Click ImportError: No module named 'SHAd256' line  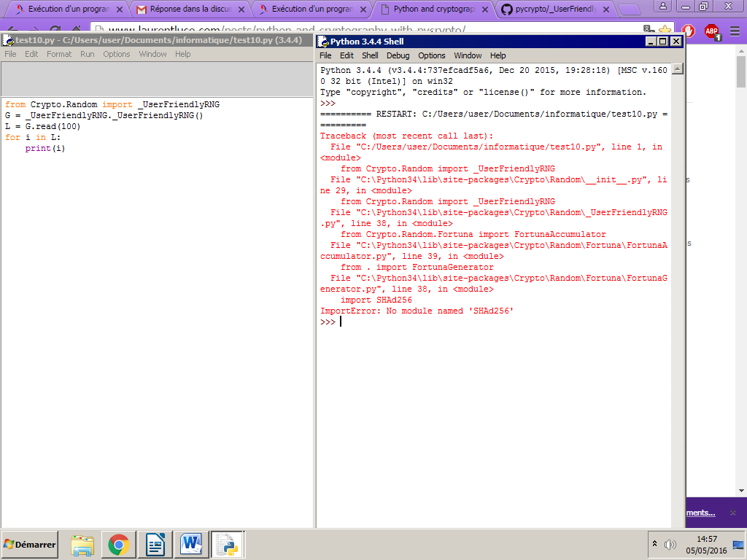[417, 311]
